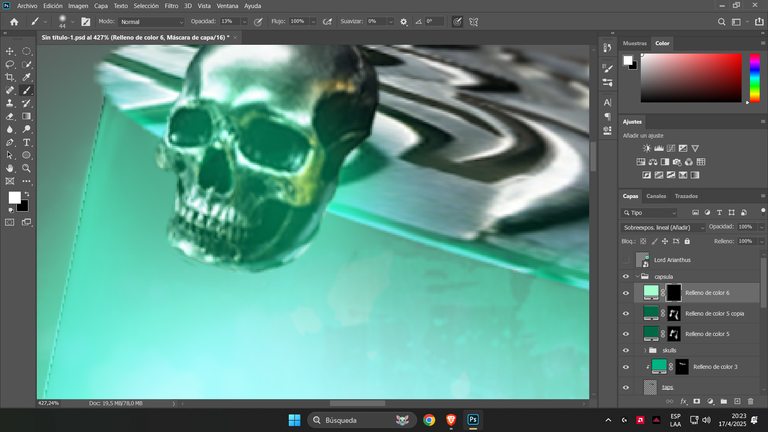Open brush preset picker arrow
This screenshot has width=768, height=432.
click(x=72, y=22)
